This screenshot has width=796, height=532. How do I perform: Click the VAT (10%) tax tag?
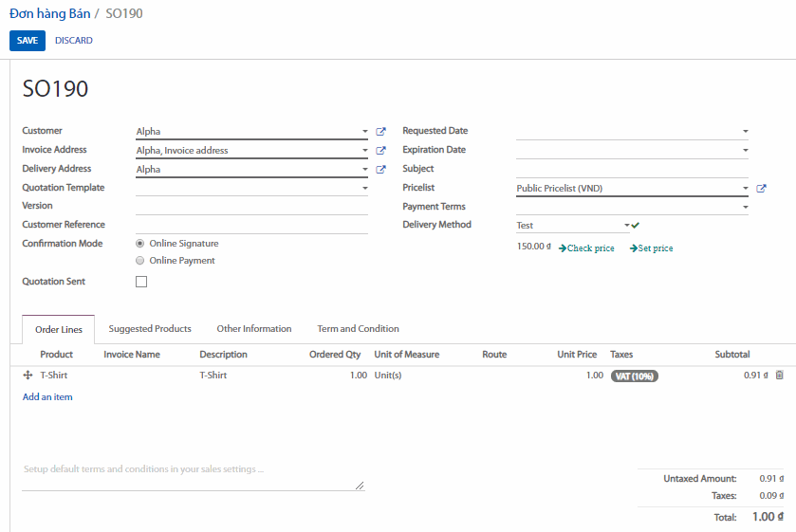[635, 376]
